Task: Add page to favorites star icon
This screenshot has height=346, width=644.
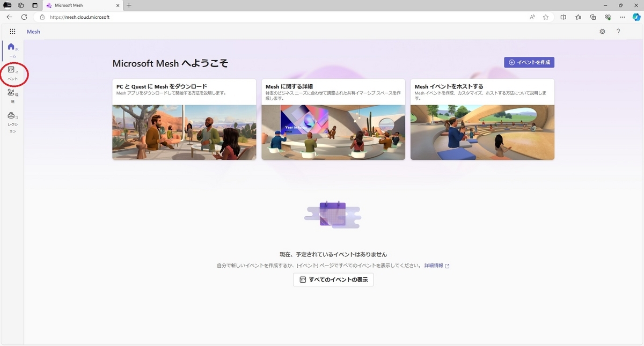Action: [x=546, y=17]
